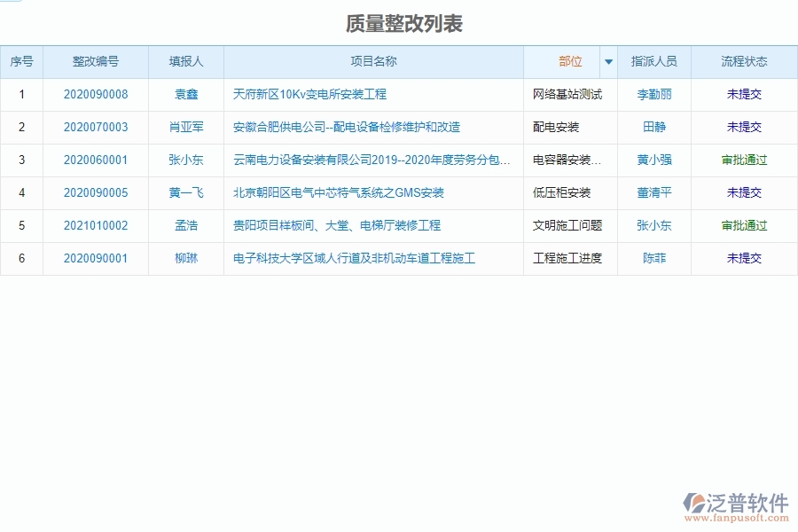Open project 贵阳项目样板间、大堂、电梯厅装修工程

[337, 225]
